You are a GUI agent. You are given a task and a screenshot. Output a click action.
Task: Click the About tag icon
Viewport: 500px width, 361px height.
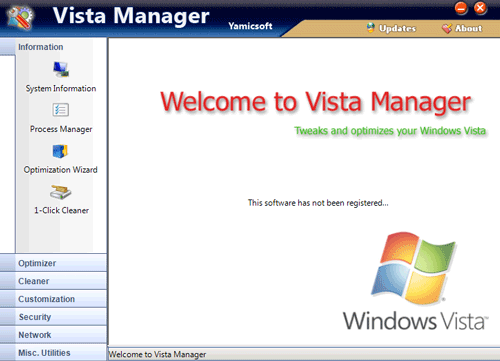447,28
